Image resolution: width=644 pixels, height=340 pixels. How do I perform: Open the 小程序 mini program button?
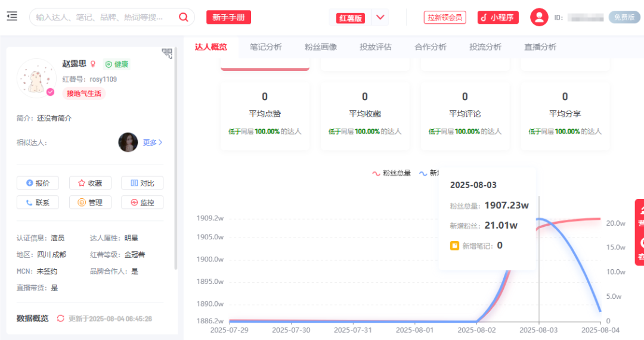tap(498, 18)
